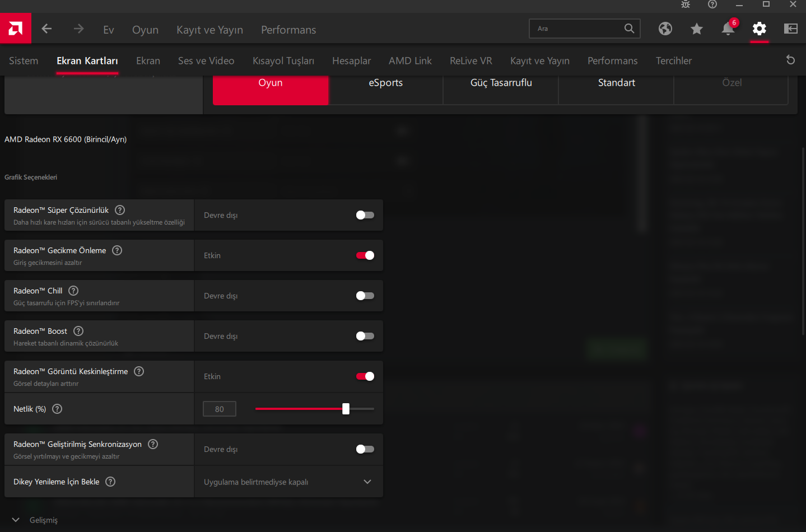806x532 pixels.
Task: Click the search magnifier icon
Action: pos(629,29)
